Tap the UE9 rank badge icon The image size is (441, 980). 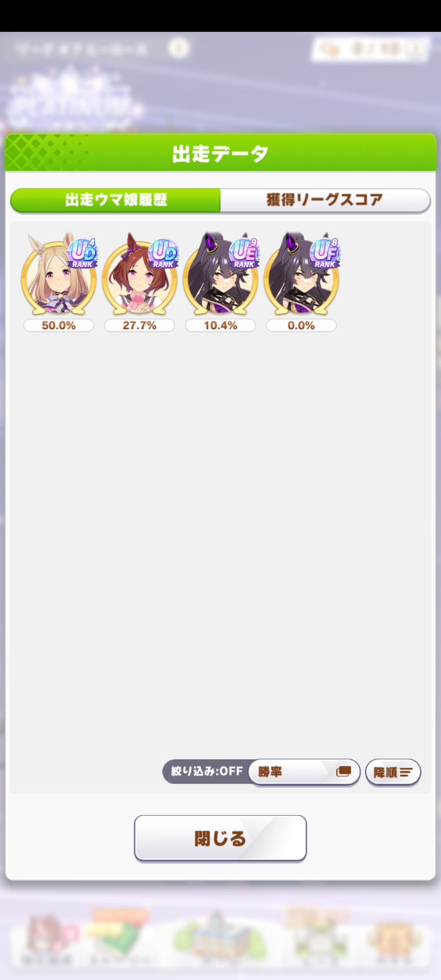244,253
